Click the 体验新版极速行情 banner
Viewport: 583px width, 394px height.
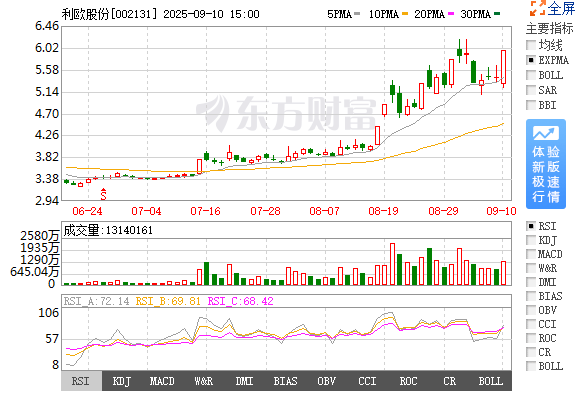point(546,164)
